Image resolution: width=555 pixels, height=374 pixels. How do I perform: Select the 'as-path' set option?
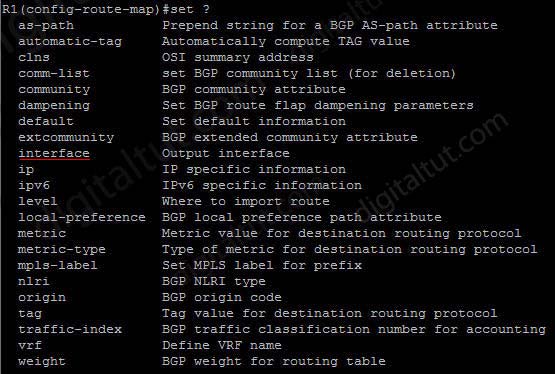coord(46,25)
